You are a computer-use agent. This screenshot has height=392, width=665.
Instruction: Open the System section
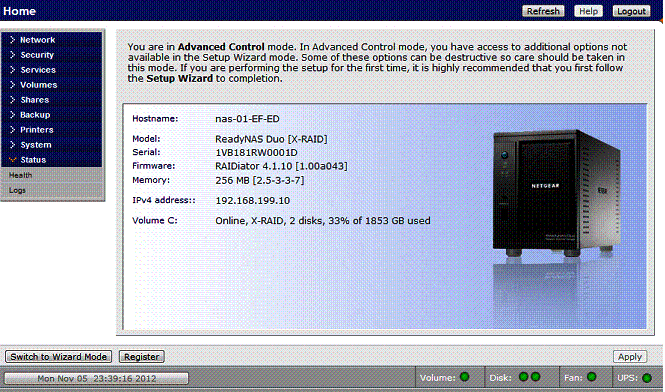36,145
